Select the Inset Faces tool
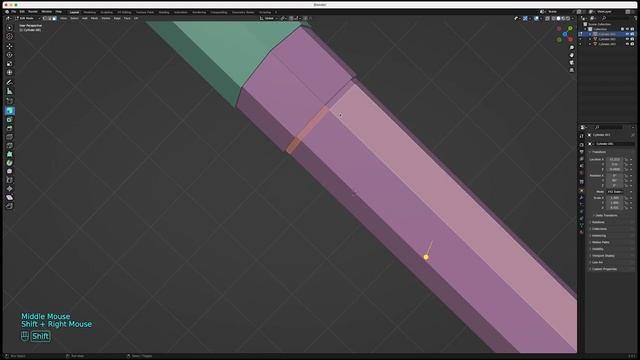Image resolution: width=640 pixels, height=360 pixels. (9, 120)
